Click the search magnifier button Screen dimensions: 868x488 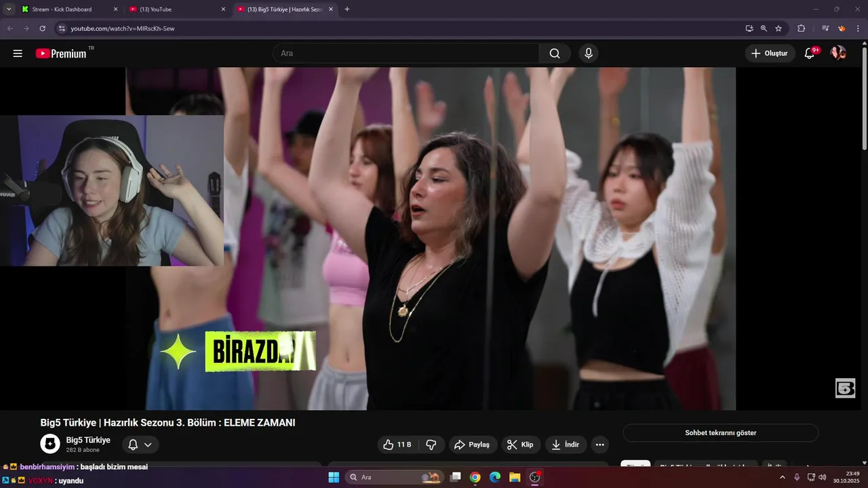click(x=555, y=54)
